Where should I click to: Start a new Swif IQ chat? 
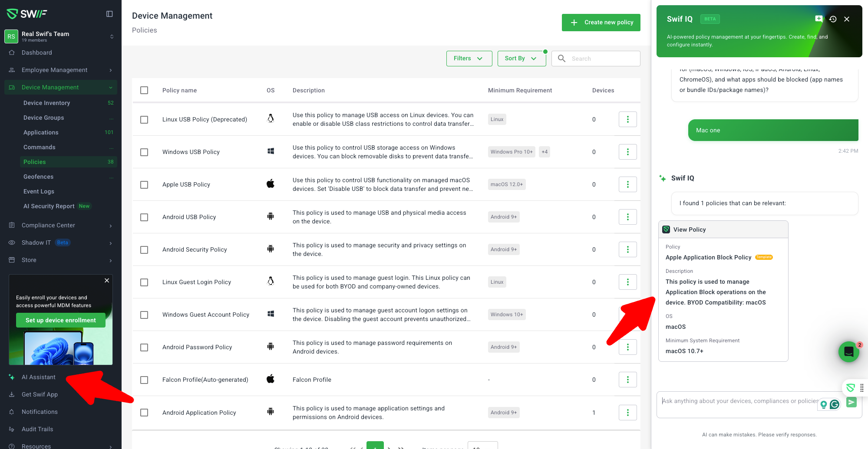point(818,19)
